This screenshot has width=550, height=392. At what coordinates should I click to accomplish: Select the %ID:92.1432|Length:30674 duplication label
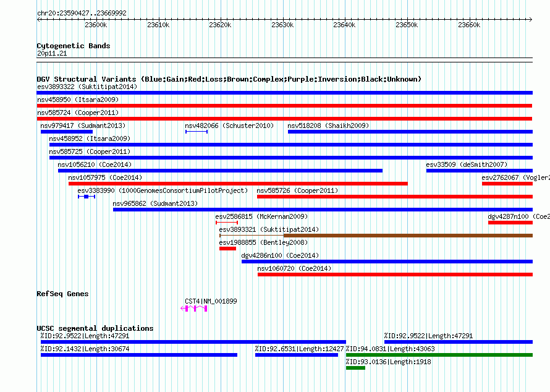(85, 349)
